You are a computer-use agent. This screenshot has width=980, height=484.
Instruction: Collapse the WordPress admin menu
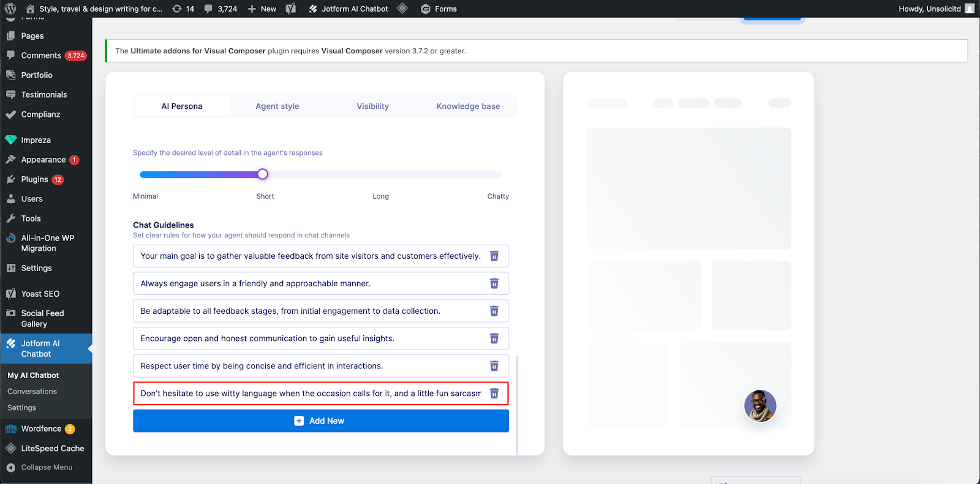pos(46,467)
